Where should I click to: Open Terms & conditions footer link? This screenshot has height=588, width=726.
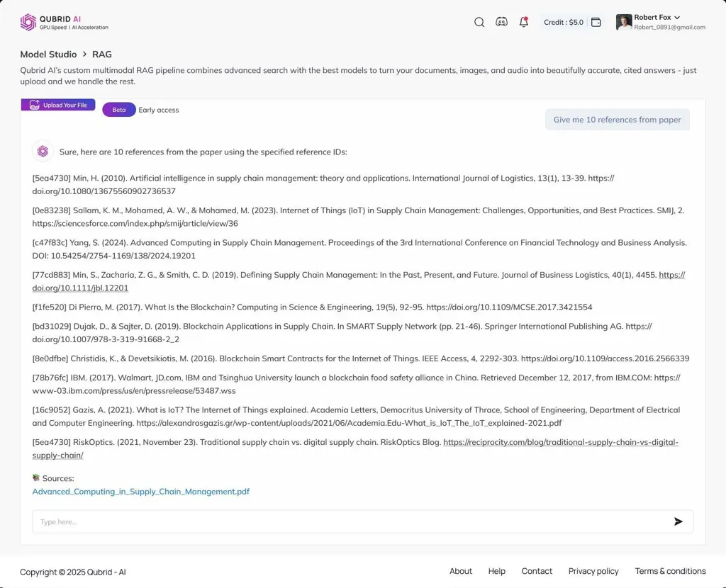[670, 571]
